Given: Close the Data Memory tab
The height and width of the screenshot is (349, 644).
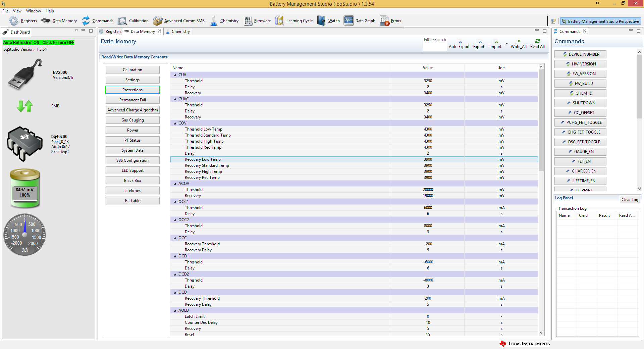Looking at the screenshot, I should 159,31.
